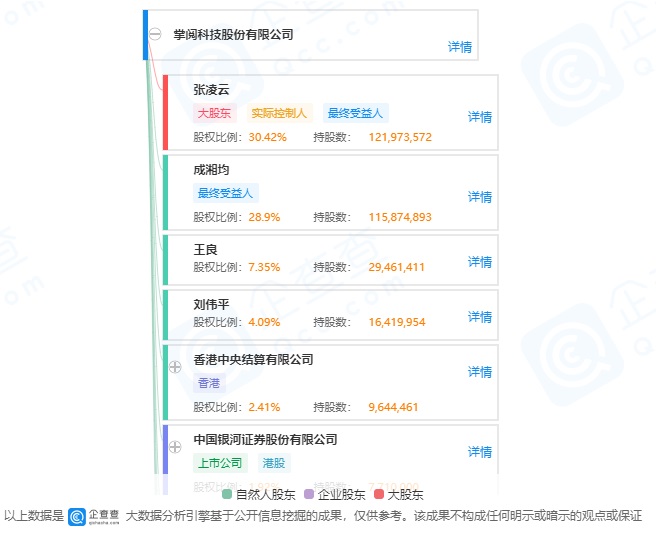This screenshot has height=536, width=656.
Task: Select the 中国银河证券股份有限公司 name
Action: [x=265, y=439]
